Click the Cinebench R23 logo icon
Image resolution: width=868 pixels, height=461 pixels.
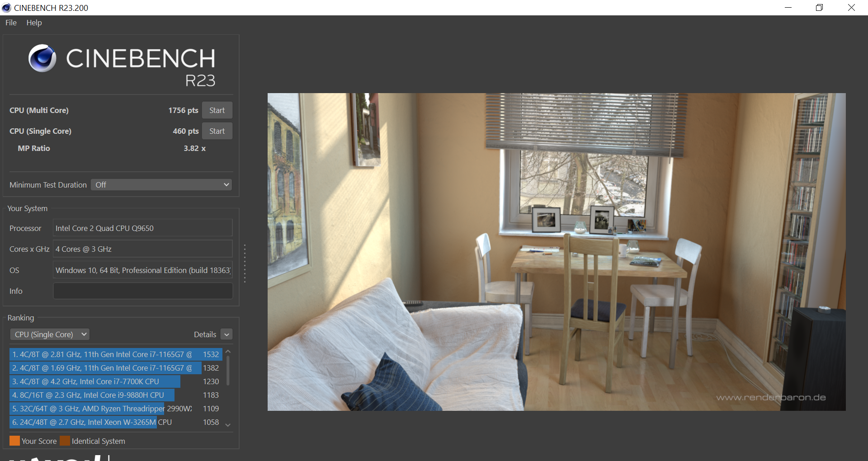click(42, 58)
